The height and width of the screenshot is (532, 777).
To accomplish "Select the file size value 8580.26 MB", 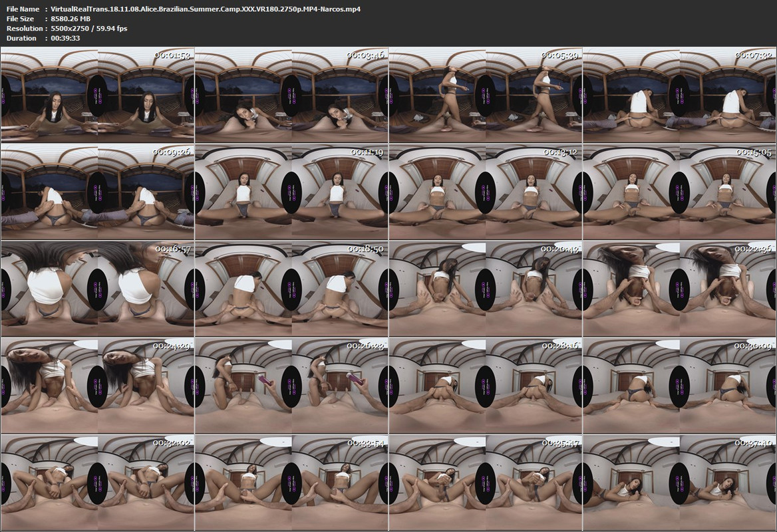I will click(x=71, y=19).
